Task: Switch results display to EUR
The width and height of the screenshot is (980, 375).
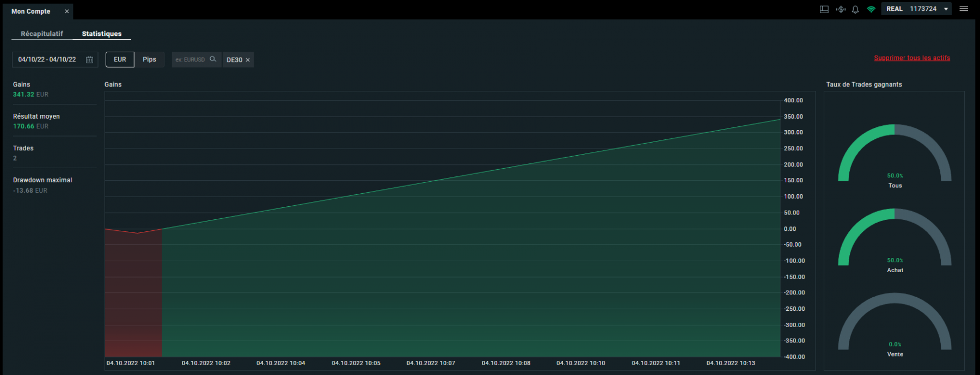Action: point(120,59)
